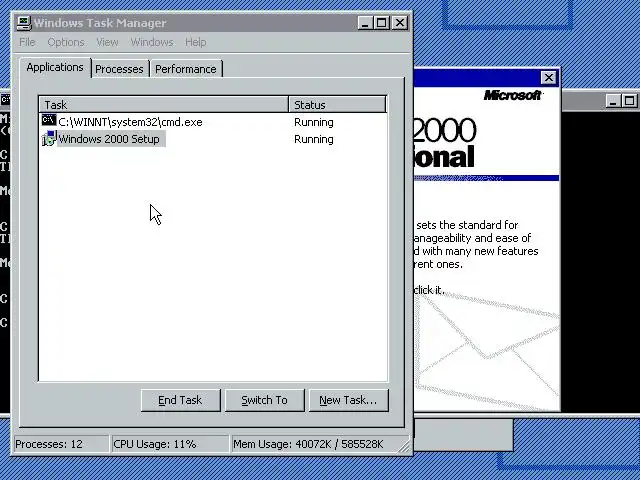Maximize the Windows Task Manager window
Viewport: 640px width, 480px height.
coord(382,23)
